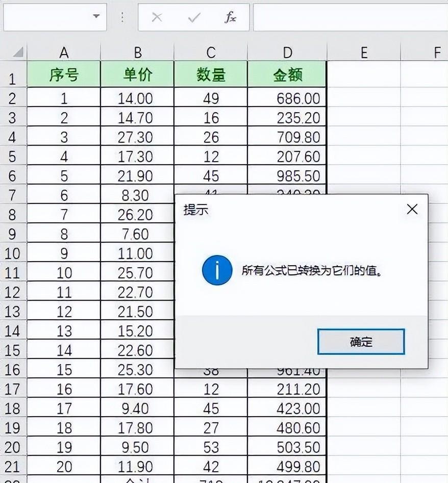Click the formula bar input field

coord(351,17)
